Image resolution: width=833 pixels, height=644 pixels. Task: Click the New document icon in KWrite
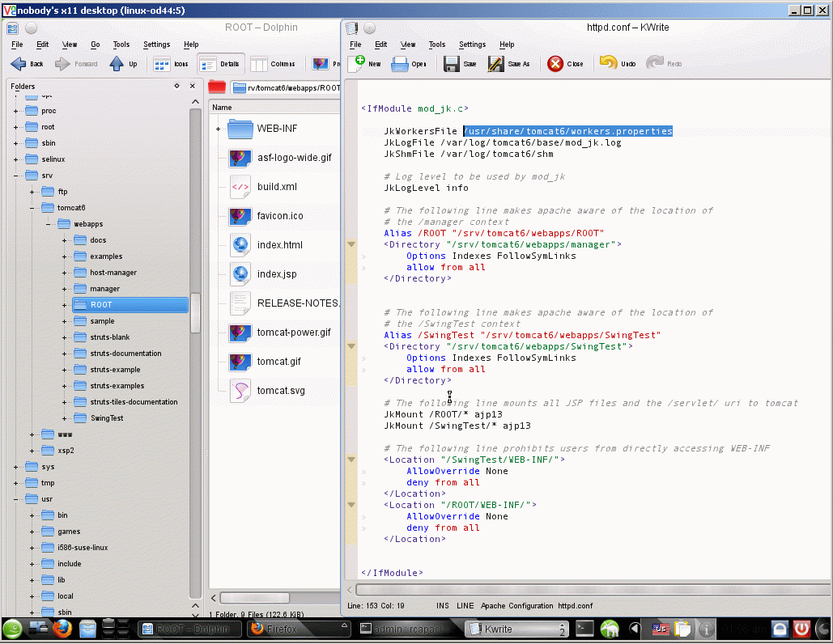pos(357,64)
